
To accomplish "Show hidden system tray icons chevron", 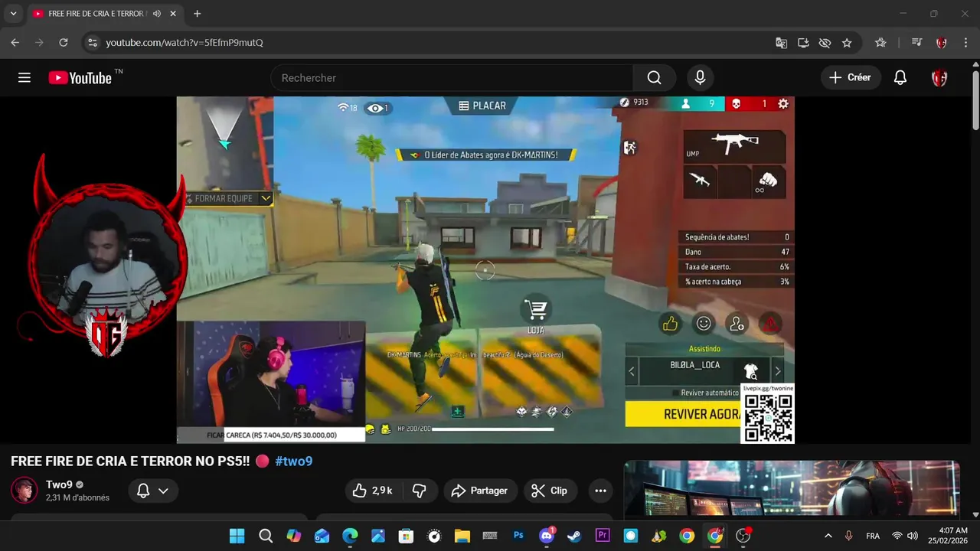I will [828, 536].
